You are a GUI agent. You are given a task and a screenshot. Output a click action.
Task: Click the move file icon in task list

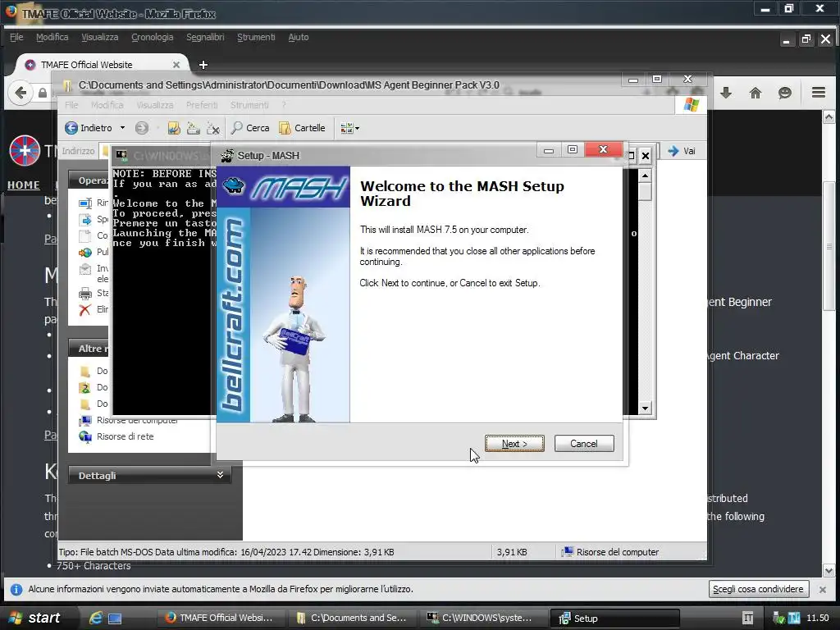[85, 220]
